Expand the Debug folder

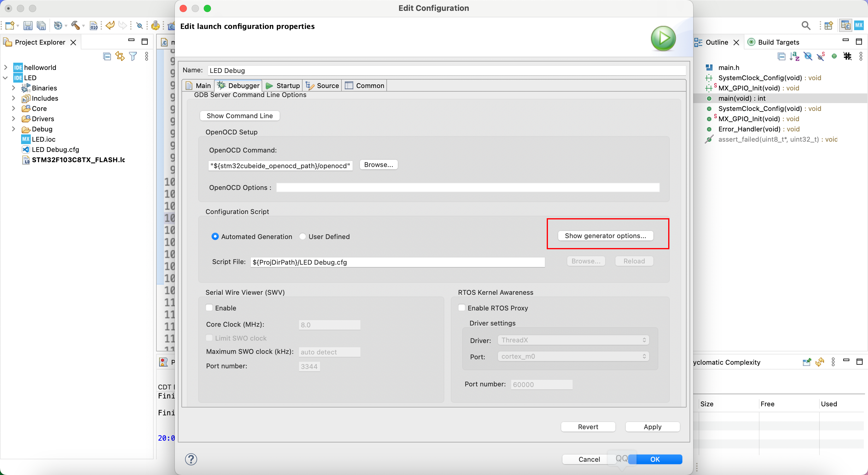(14, 129)
